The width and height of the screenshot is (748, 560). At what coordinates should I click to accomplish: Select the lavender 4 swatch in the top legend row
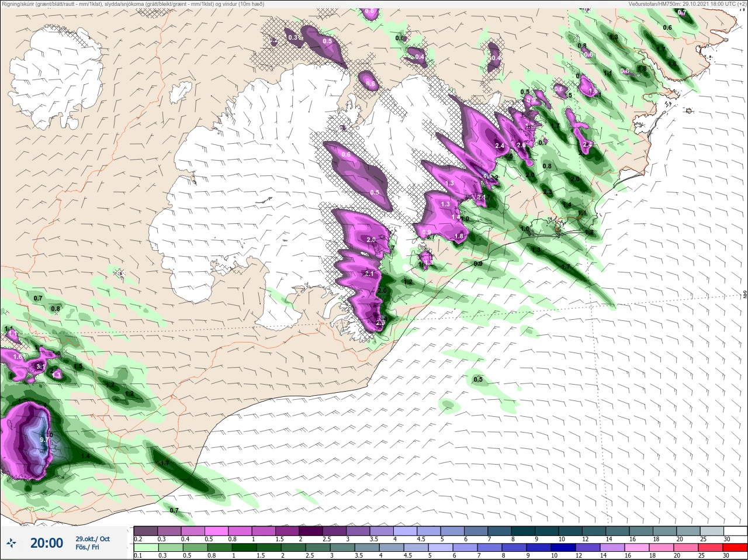click(406, 531)
